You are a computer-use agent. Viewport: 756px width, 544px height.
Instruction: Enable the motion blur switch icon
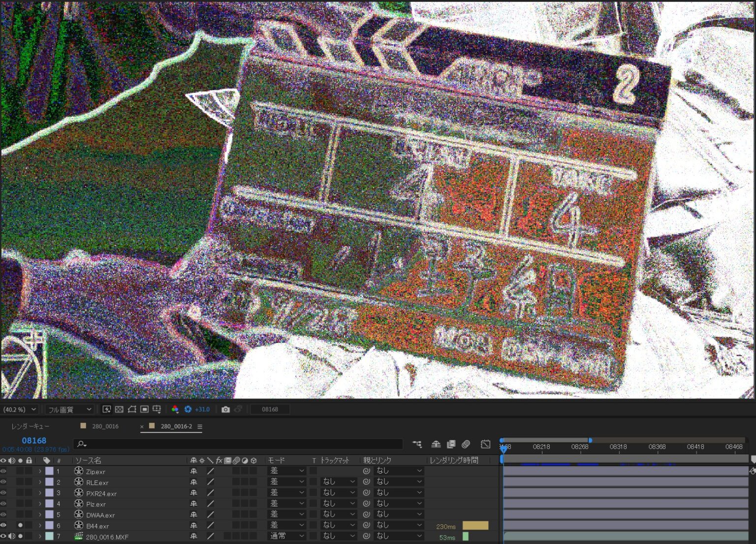[466, 444]
